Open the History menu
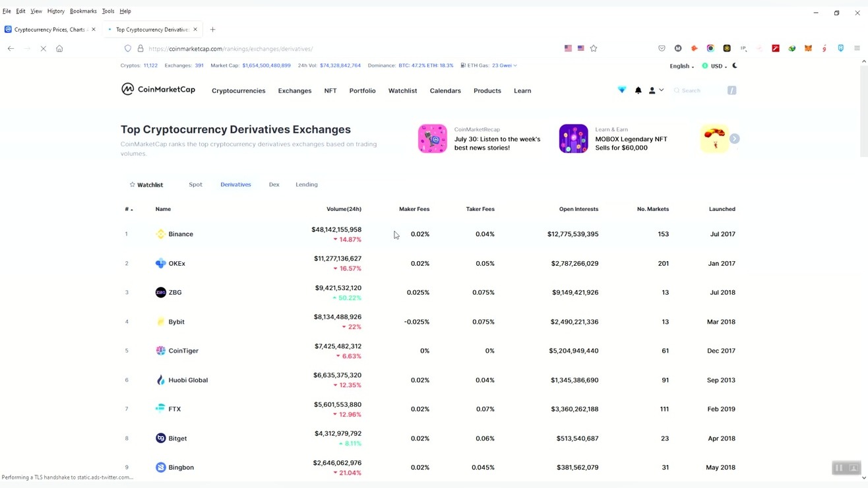Viewport: 868px width, 488px height. pos(55,11)
